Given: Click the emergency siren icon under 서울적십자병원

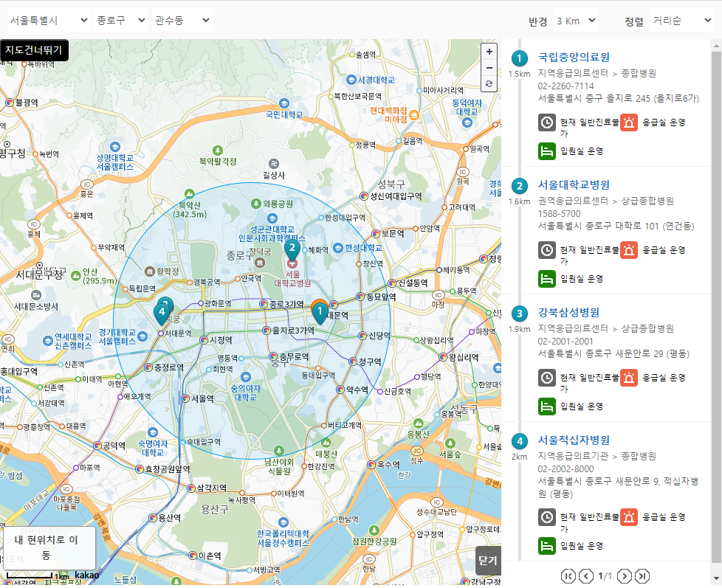Looking at the screenshot, I should coord(628,517).
